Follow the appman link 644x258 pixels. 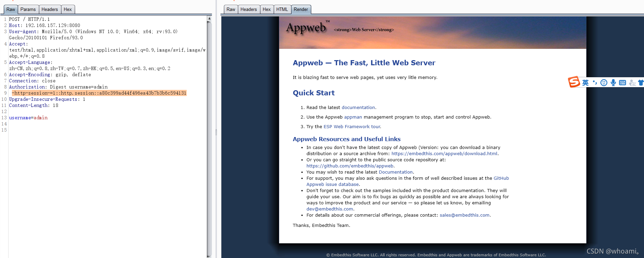(x=353, y=117)
